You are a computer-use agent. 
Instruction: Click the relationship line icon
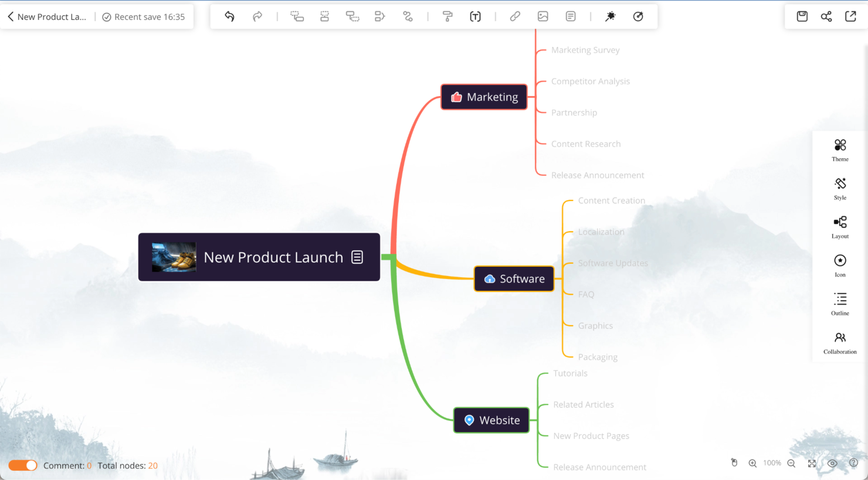(x=408, y=16)
